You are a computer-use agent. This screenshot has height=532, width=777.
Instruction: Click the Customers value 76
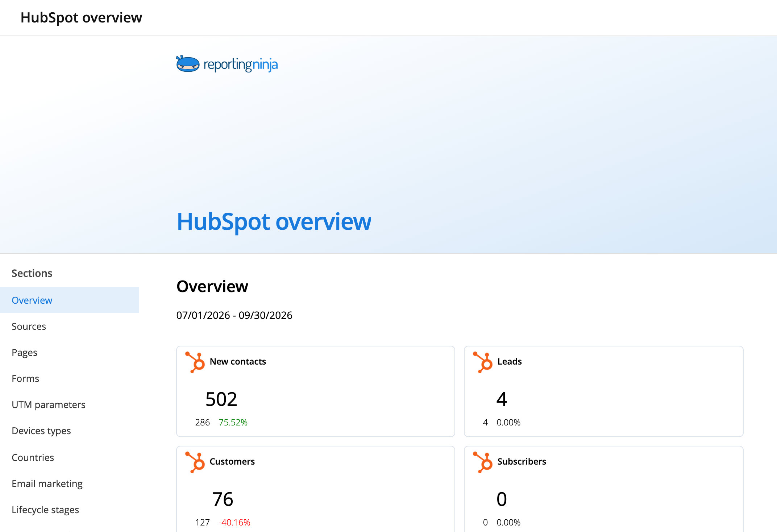[x=223, y=499]
